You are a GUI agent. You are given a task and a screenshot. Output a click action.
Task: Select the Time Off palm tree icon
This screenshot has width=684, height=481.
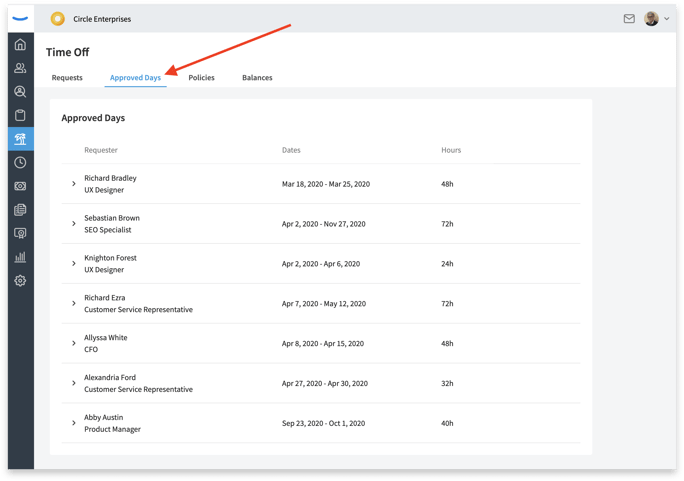[x=20, y=139]
